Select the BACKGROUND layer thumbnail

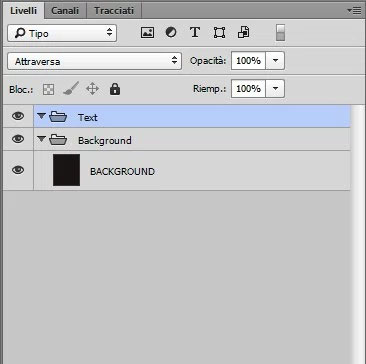tap(66, 170)
